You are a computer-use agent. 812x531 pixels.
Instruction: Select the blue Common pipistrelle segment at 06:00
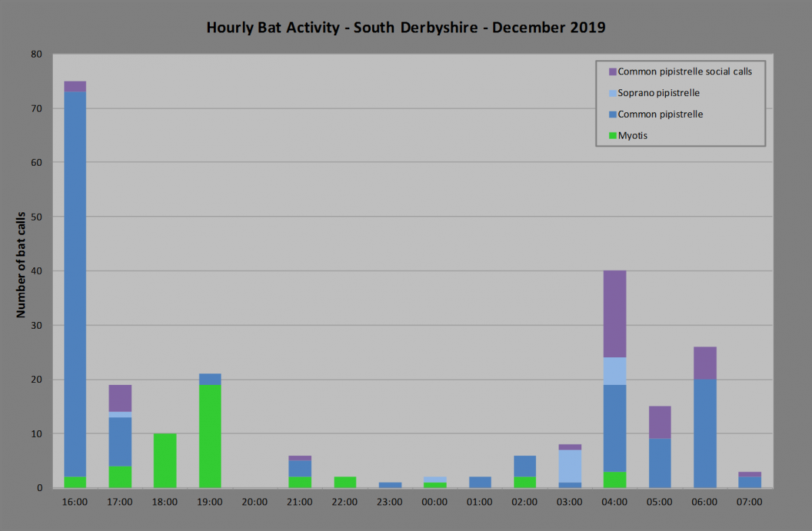704,434
